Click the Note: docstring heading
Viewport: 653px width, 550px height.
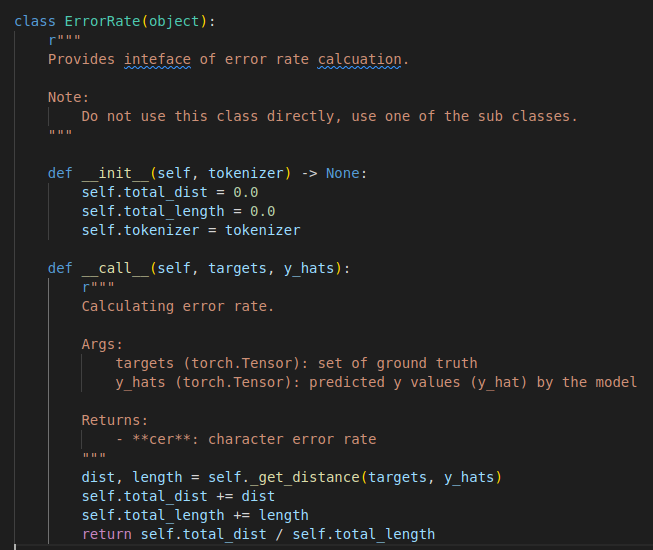click(x=68, y=97)
